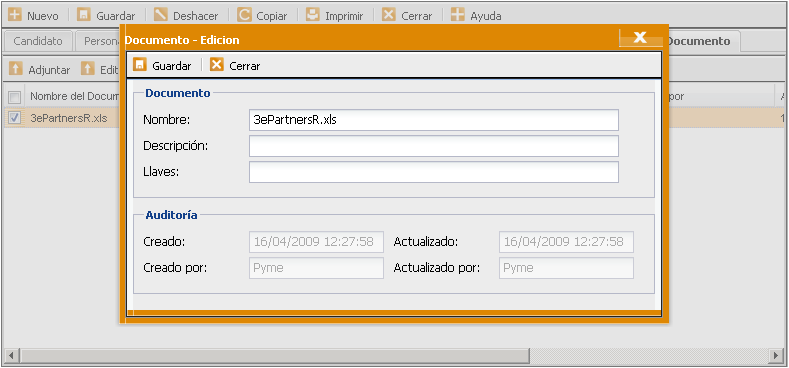Click the main toolbar Guardar disk icon
The image size is (789, 368).
coord(84,15)
